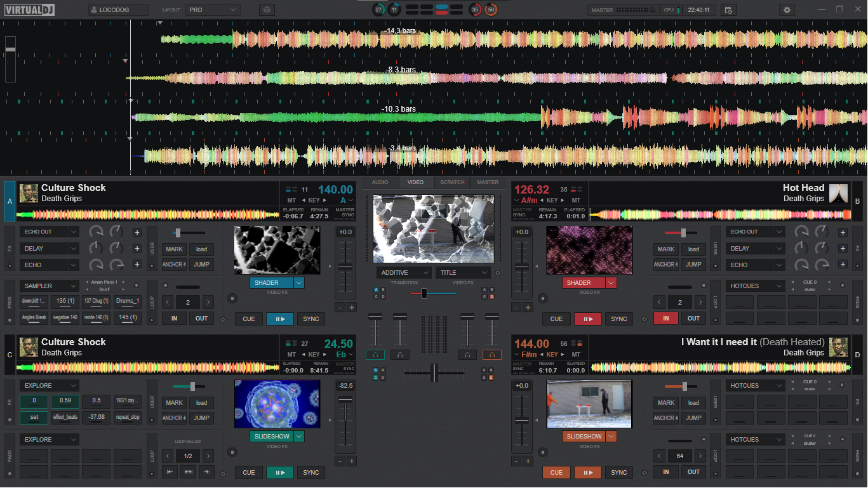Toggle the 'set' effect button on deck C
Viewport: 868px width, 488px height.
(34, 418)
